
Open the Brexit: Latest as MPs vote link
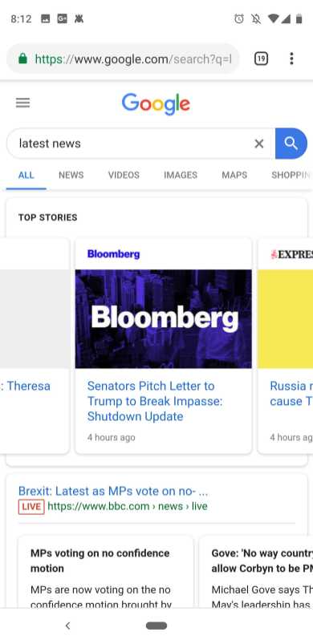point(113,491)
